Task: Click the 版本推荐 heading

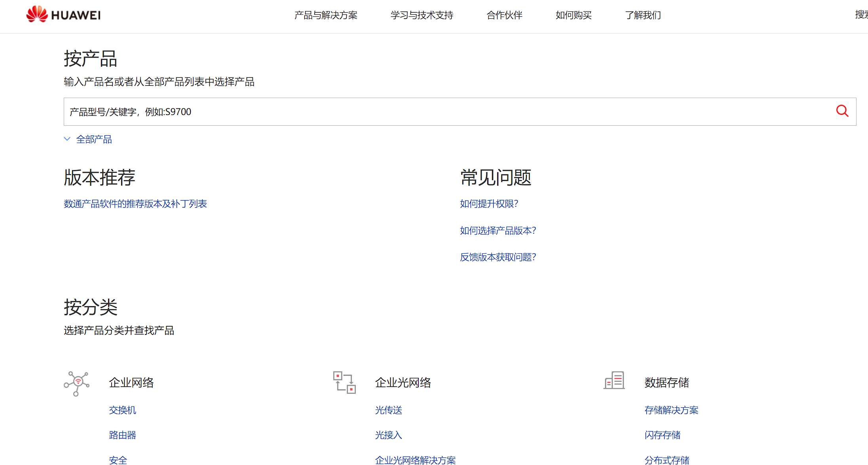Action: (100, 177)
